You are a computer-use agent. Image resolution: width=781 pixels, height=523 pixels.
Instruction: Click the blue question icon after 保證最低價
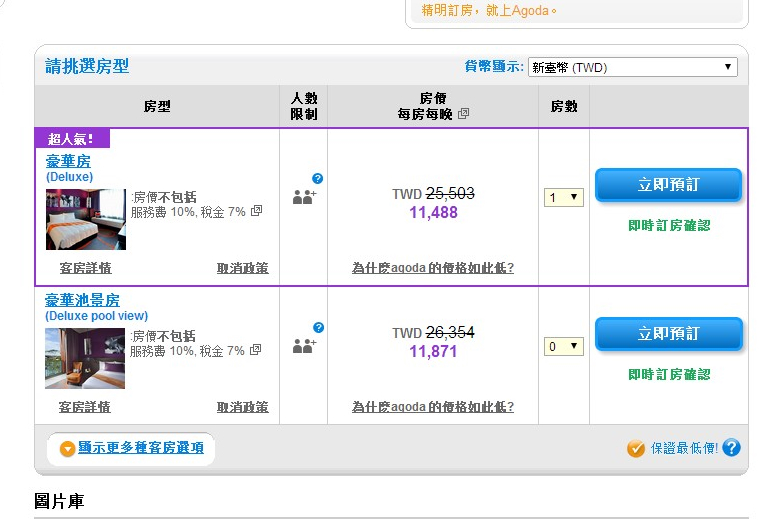(731, 447)
